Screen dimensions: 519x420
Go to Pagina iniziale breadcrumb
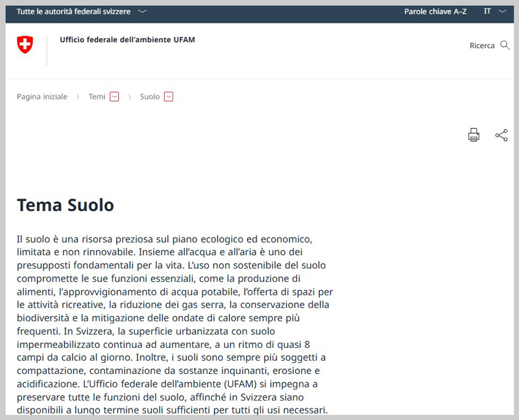click(x=42, y=97)
